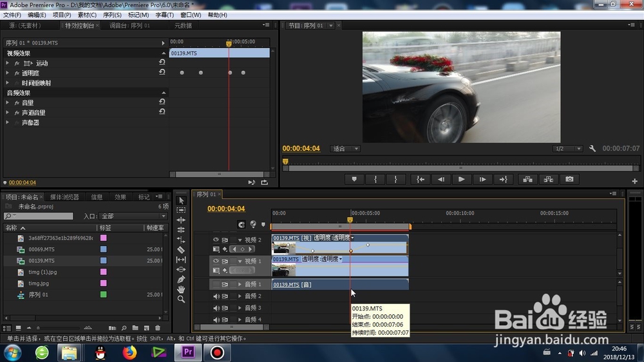Select timg (1).jpg in project panel

43,272
